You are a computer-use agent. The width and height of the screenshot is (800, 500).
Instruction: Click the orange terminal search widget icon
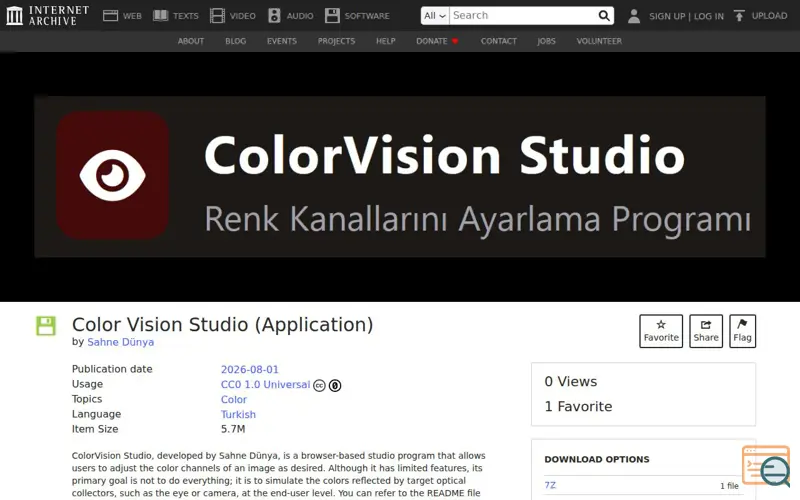click(x=766, y=466)
